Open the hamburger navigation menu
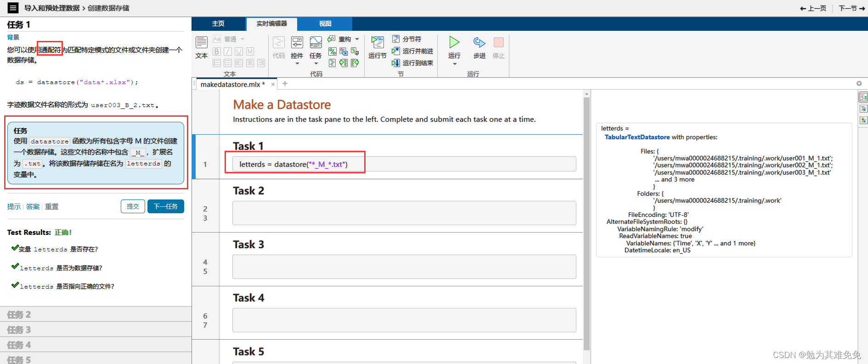Screen dimensions: 868x364 13,8
